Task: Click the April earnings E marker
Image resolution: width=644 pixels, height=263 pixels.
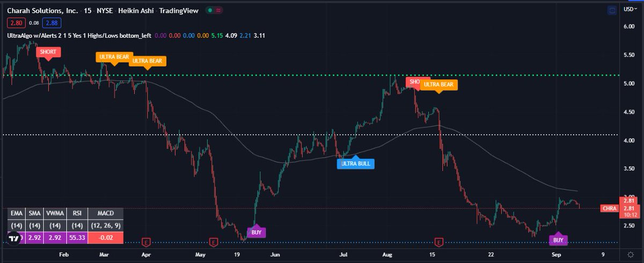Action: click(145, 242)
